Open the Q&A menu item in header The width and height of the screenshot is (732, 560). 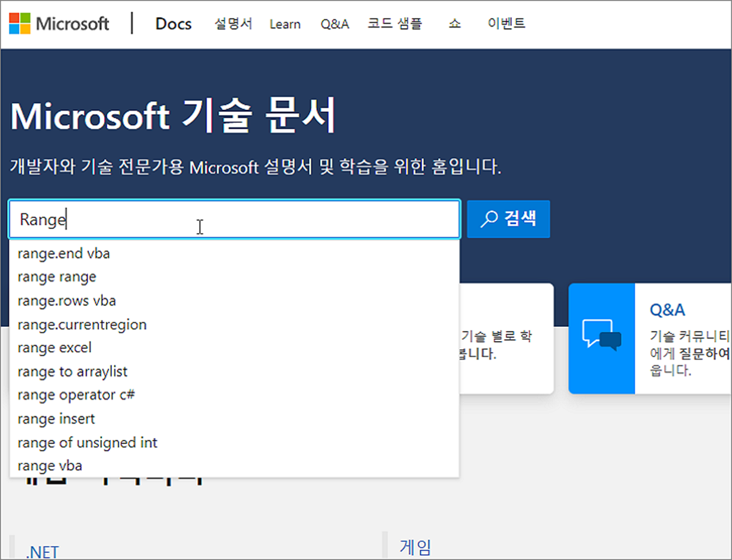334,24
